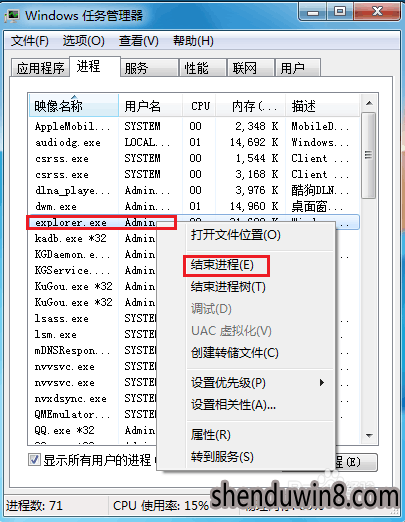Image resolution: width=405 pixels, height=522 pixels.
Task: Switch to the 应用程序 tab
Action: [40, 68]
